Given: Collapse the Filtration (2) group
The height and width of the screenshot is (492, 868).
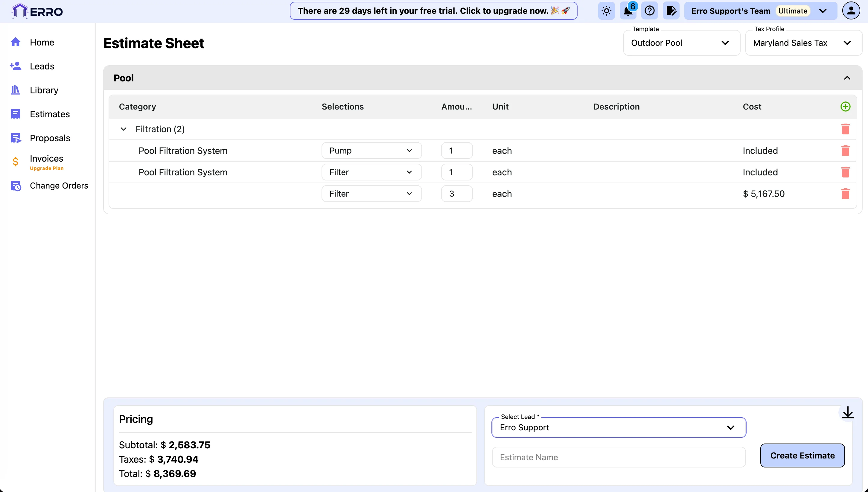Looking at the screenshot, I should coord(124,129).
